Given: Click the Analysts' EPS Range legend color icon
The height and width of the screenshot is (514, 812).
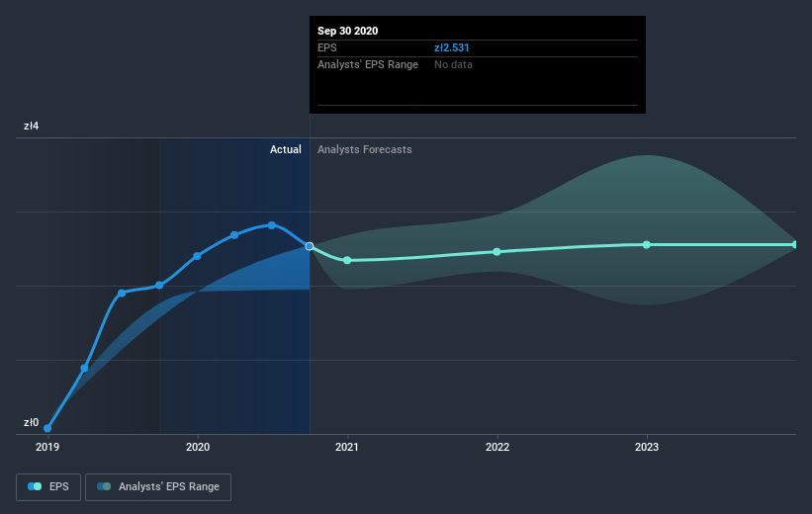Looking at the screenshot, I should tap(104, 486).
